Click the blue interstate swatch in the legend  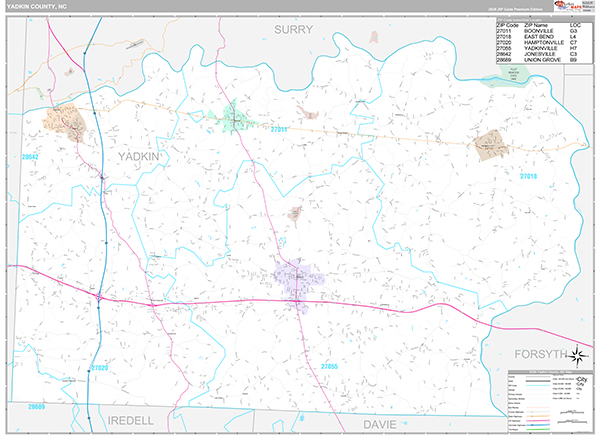click(x=538, y=425)
